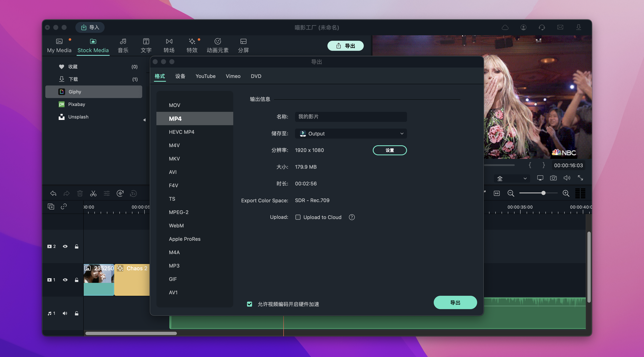This screenshot has width=644, height=357.
Task: Click the green 导出 button in dialog
Action: coord(455,302)
